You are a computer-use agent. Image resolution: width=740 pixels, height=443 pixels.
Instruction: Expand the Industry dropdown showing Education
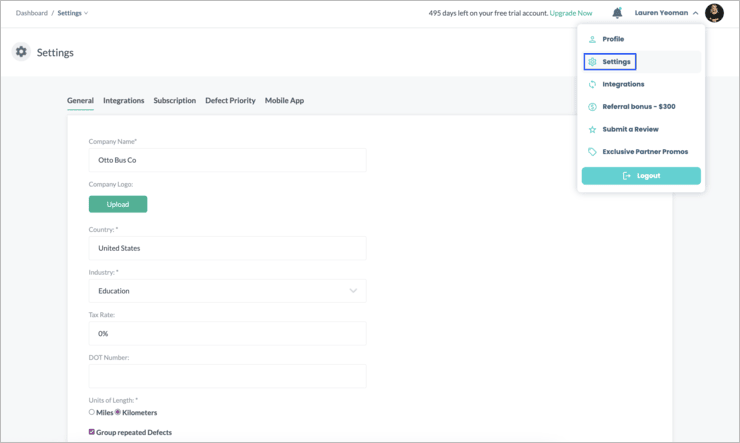point(227,291)
